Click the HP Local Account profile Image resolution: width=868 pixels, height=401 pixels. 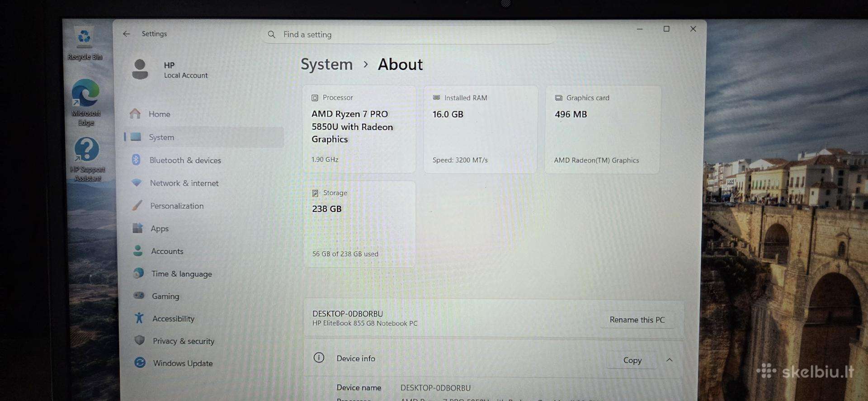click(170, 70)
